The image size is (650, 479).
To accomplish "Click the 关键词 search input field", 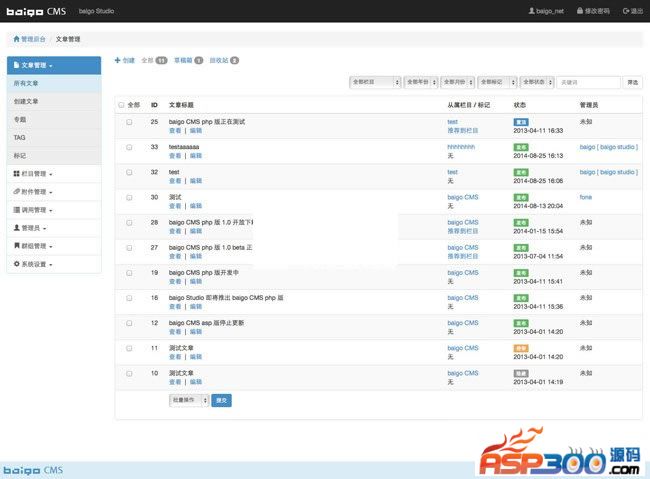I will [589, 82].
